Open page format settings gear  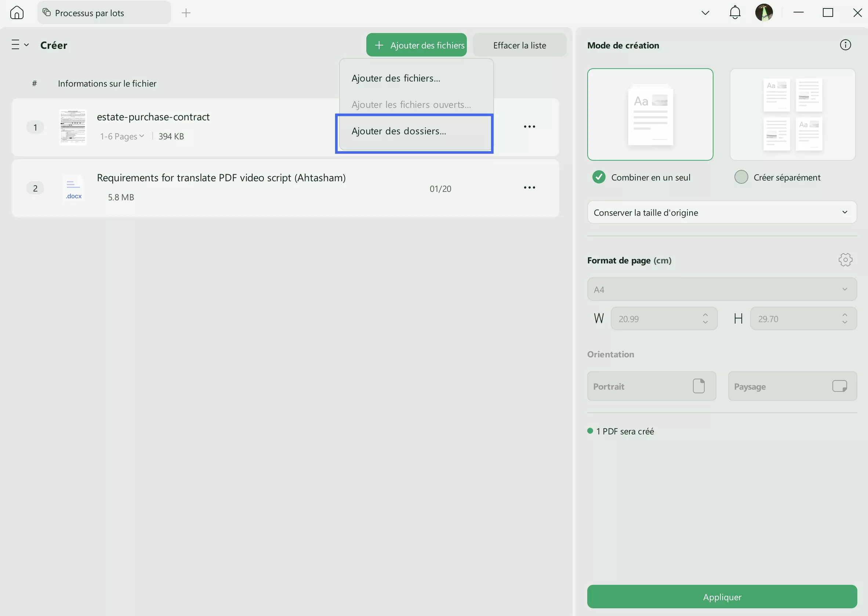pyautogui.click(x=846, y=260)
